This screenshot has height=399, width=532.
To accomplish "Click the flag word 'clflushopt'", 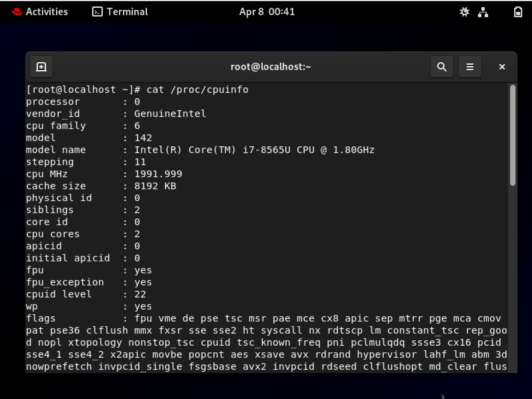I will [393, 366].
